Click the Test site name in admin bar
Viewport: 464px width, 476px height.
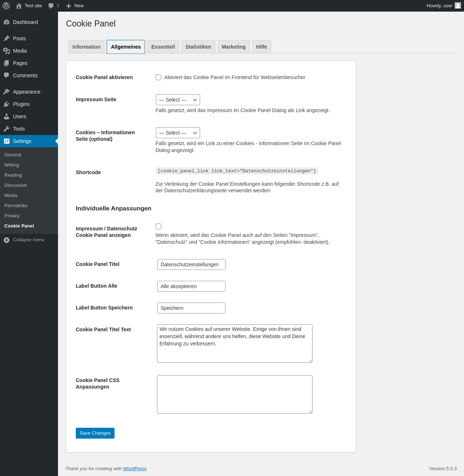tap(33, 6)
